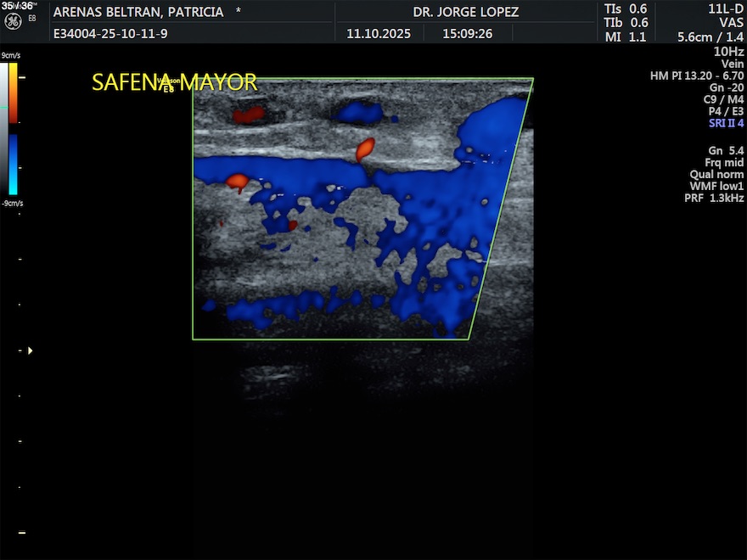The height and width of the screenshot is (560, 747).
Task: Click the MI 1.1 mechanical index readout
Action: (625, 37)
